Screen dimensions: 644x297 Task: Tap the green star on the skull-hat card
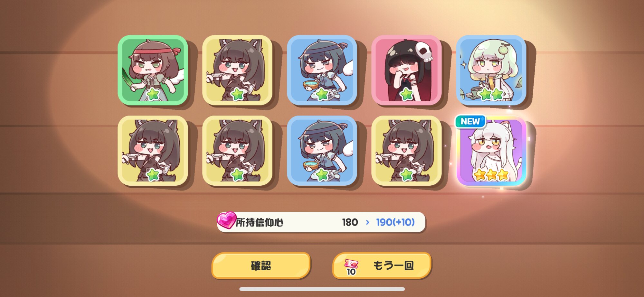pyautogui.click(x=406, y=94)
